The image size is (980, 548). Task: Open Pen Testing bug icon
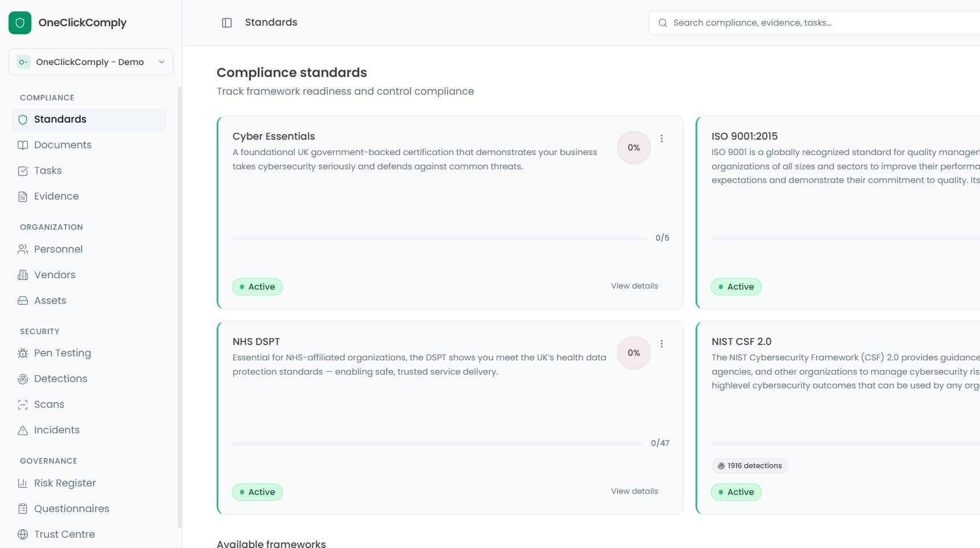(23, 354)
